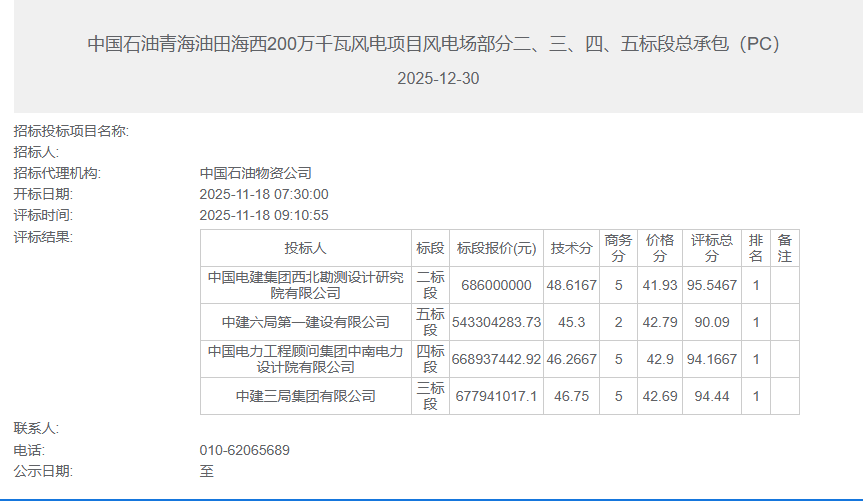Viewport: 863px width, 501px height.
Task: Select bidder 中建六局第一建设有限公司
Action: (305, 322)
